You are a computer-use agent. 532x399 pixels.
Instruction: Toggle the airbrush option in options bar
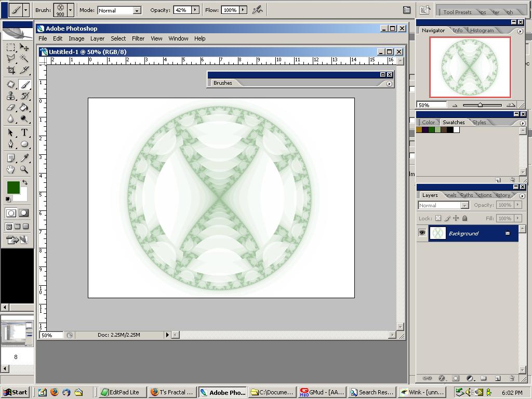[x=257, y=10]
